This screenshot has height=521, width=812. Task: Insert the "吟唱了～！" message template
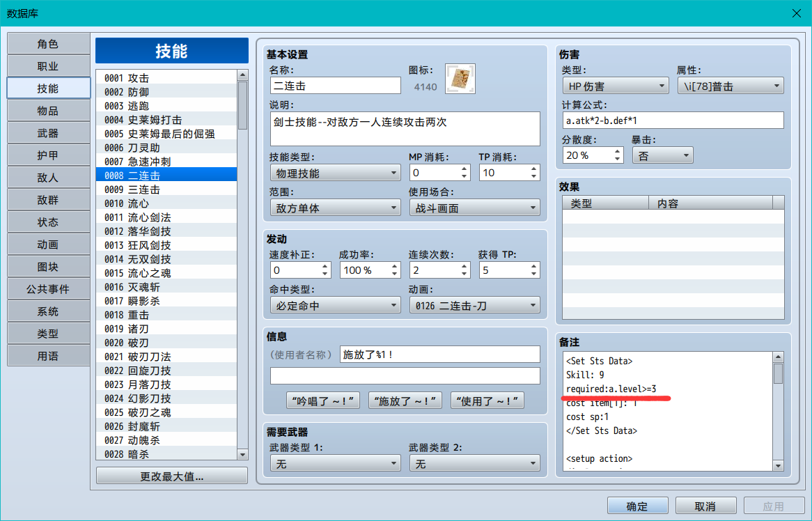(323, 401)
